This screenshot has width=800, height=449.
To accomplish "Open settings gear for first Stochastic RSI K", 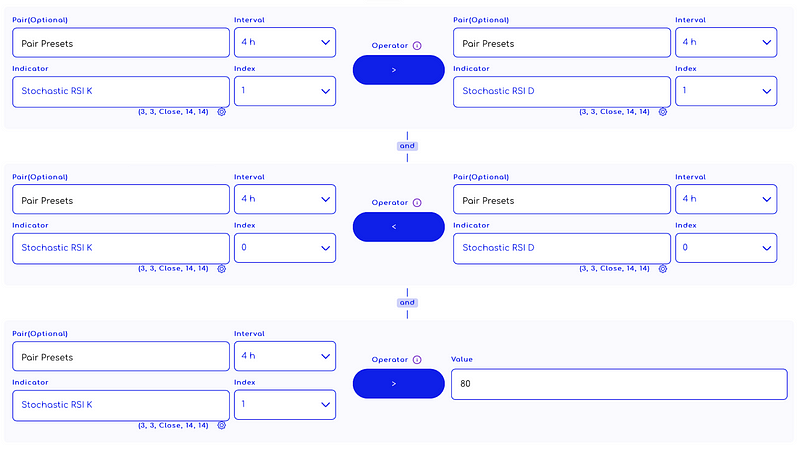I will pyautogui.click(x=221, y=112).
